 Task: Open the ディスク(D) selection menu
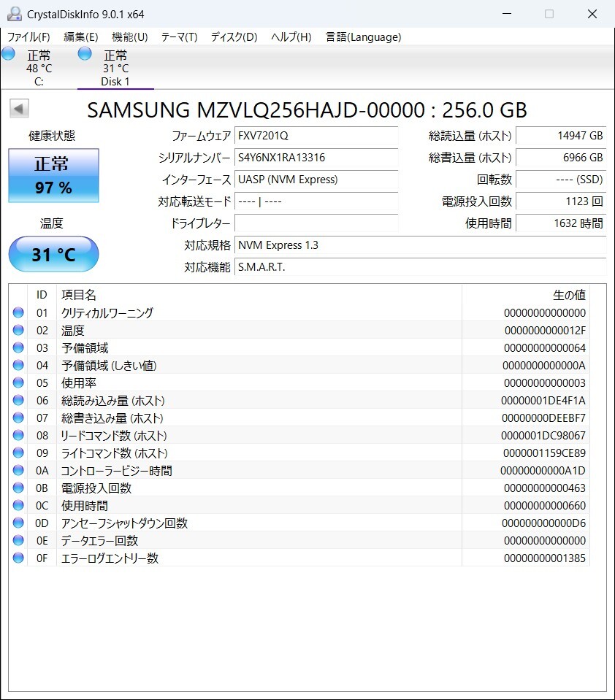point(232,36)
